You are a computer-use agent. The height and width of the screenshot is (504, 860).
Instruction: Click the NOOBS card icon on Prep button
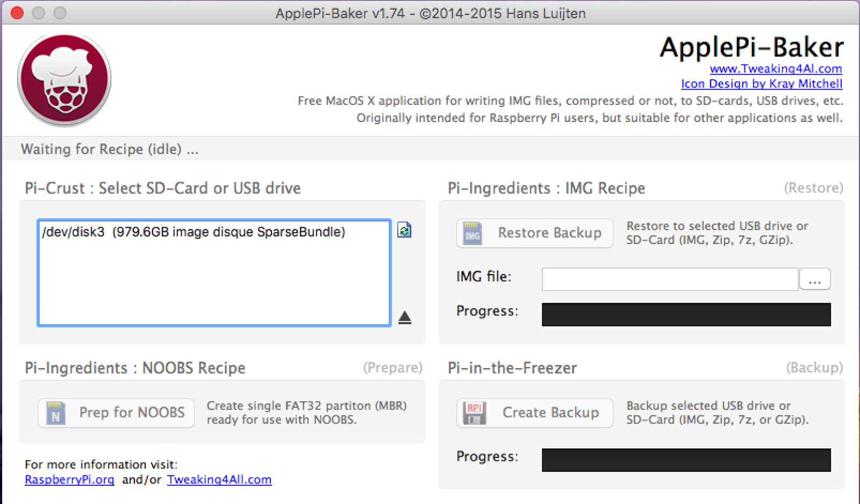55,413
